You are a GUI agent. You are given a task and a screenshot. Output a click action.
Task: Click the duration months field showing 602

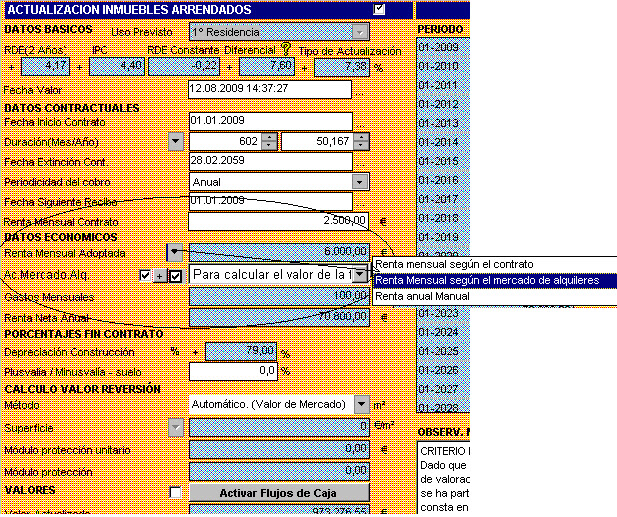[225, 142]
